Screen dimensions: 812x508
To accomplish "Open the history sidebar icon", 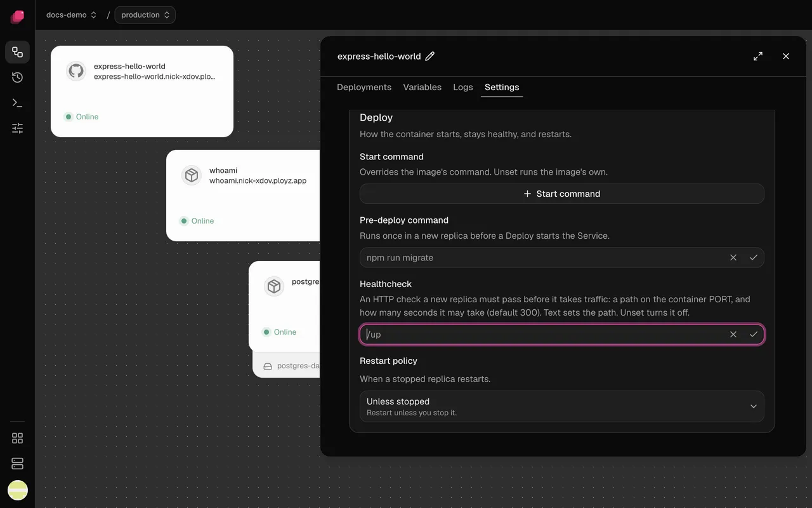I will coord(17,77).
